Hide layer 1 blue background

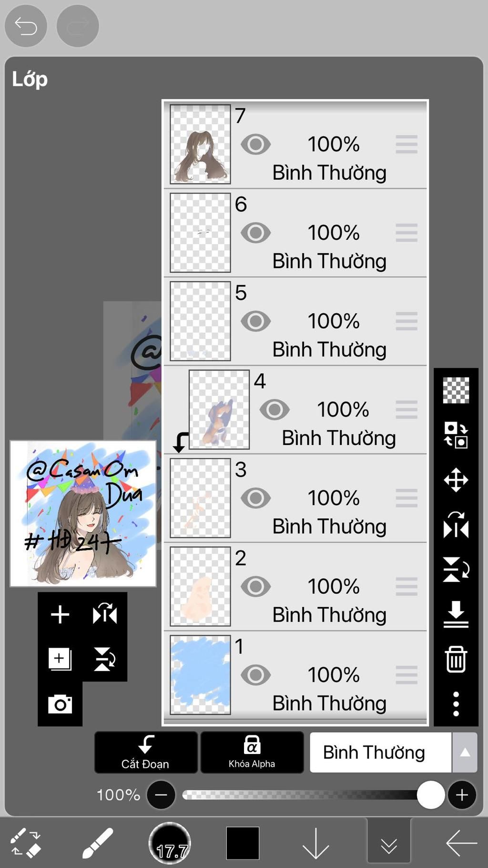click(256, 675)
